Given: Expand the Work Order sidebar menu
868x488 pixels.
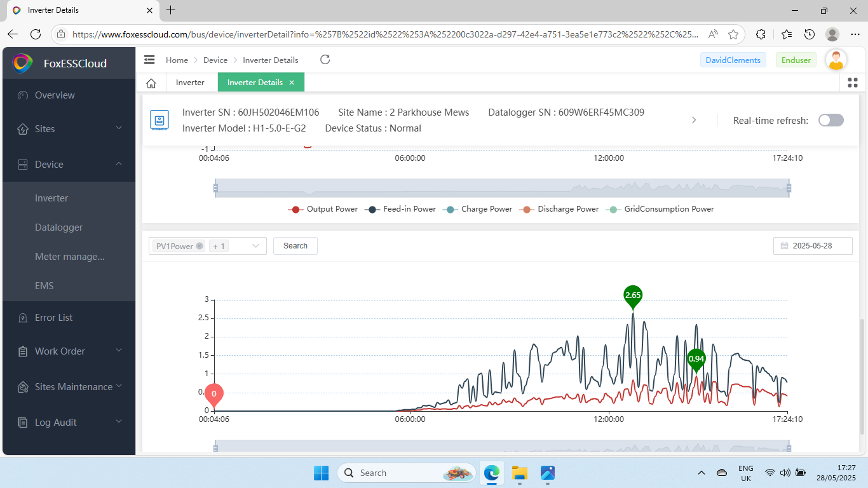Looking at the screenshot, I should point(119,351).
